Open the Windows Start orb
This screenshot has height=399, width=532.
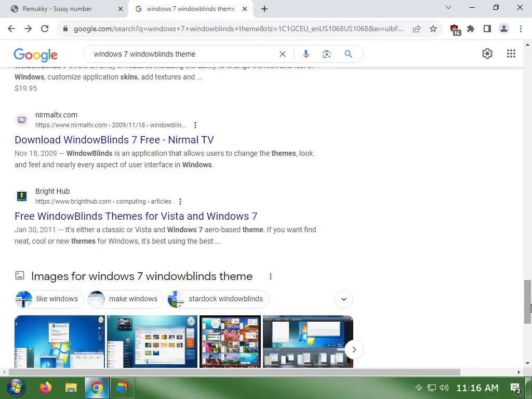tap(16, 388)
